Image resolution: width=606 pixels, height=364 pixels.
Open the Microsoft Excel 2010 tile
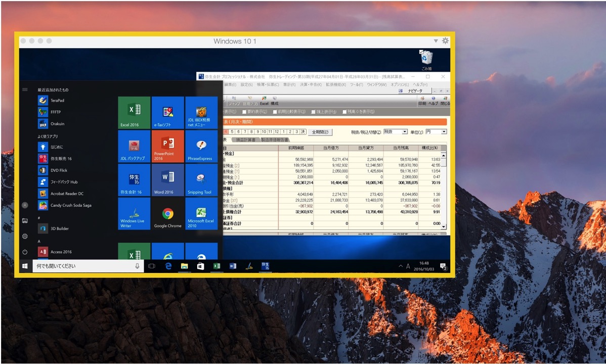[x=201, y=213]
